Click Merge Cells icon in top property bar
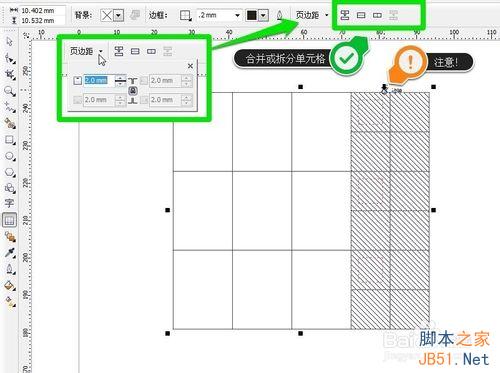Screen dimensions: 500x373 (x=345, y=15)
